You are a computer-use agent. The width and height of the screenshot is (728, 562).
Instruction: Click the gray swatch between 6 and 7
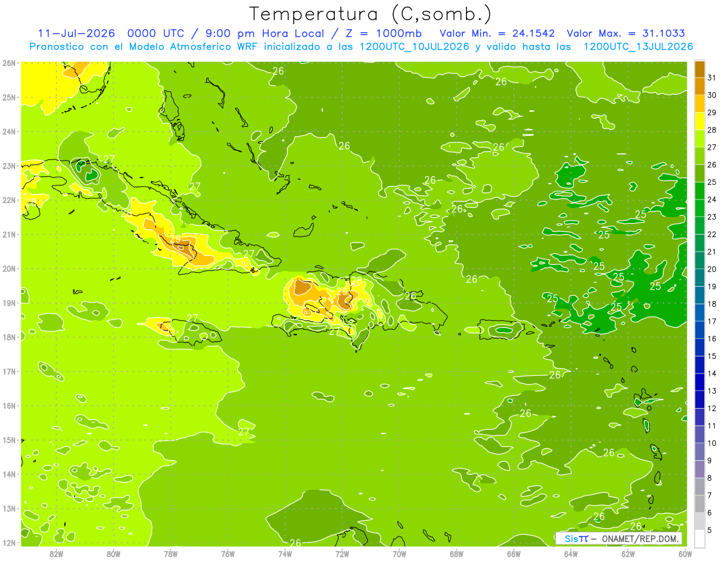699,504
